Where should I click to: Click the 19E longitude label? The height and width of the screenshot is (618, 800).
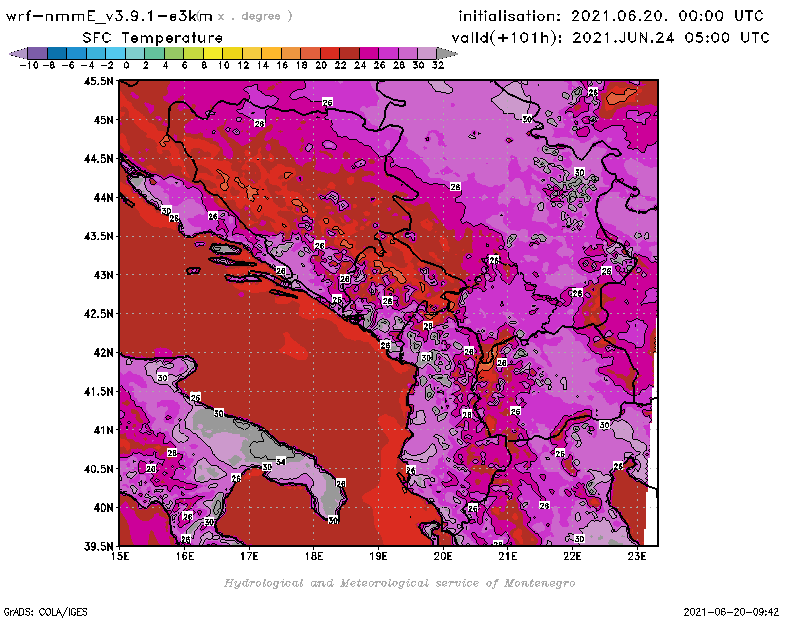[x=378, y=556]
